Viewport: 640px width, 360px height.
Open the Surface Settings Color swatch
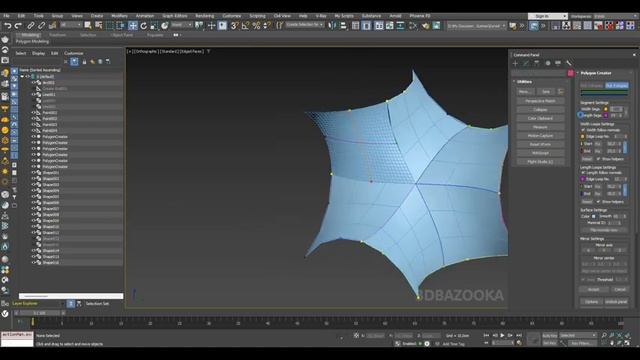[x=594, y=216]
